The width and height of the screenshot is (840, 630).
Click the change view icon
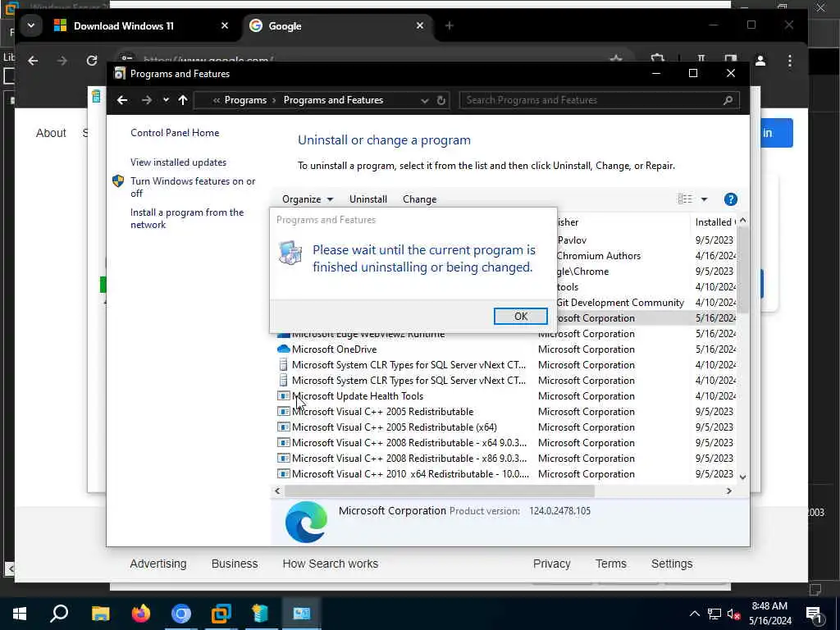685,199
